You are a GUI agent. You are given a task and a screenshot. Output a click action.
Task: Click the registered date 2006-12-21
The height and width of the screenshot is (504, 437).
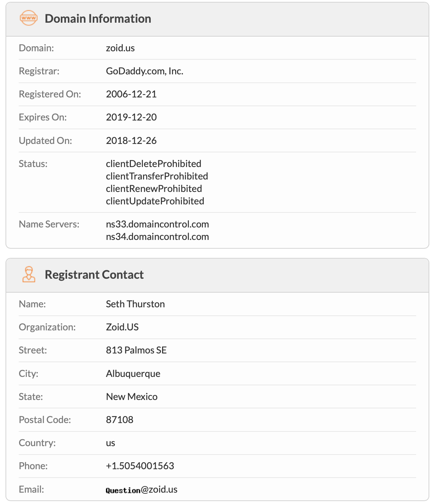tap(131, 94)
